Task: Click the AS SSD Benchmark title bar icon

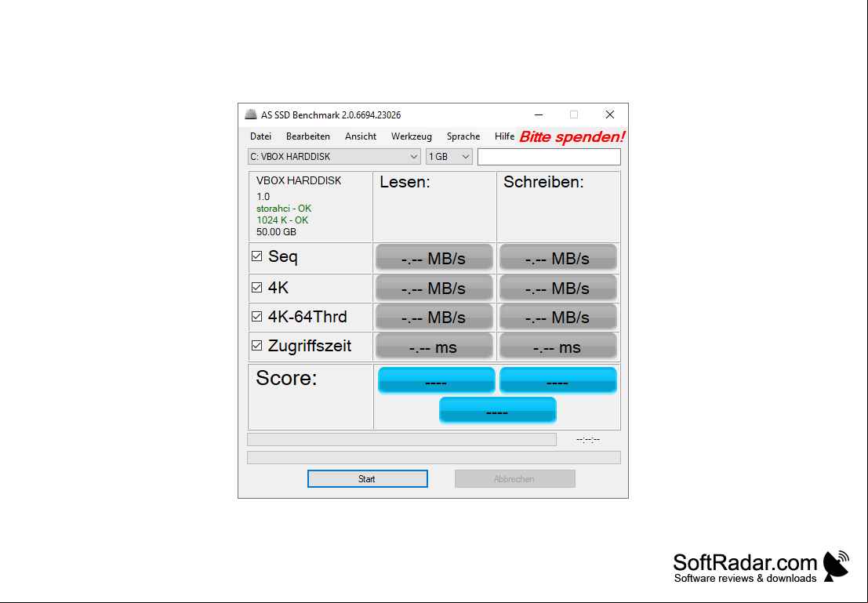Action: [x=252, y=114]
